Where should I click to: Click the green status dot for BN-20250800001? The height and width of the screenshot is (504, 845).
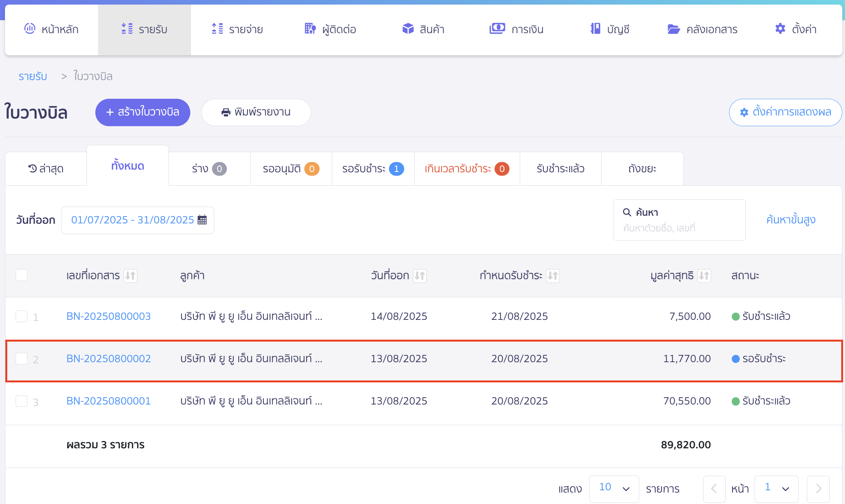click(x=736, y=401)
